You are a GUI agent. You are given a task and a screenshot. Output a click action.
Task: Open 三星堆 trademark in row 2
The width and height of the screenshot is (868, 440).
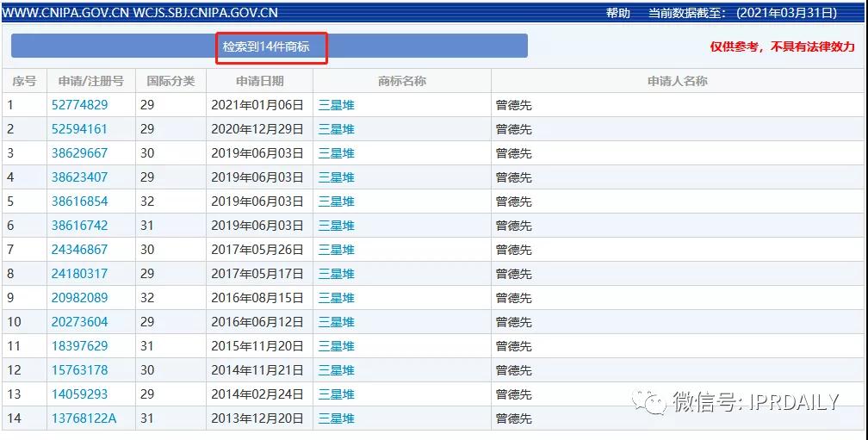point(336,129)
